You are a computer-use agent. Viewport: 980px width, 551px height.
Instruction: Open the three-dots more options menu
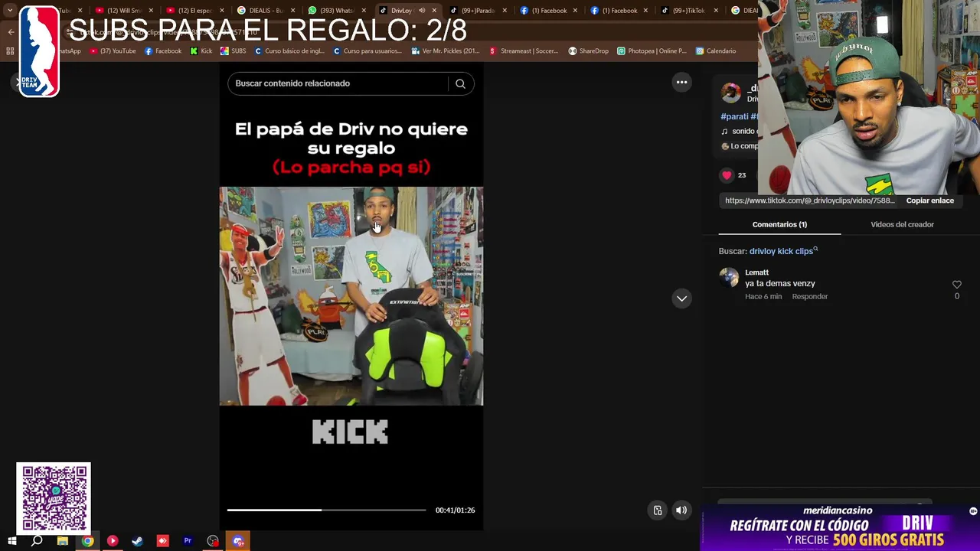point(681,83)
